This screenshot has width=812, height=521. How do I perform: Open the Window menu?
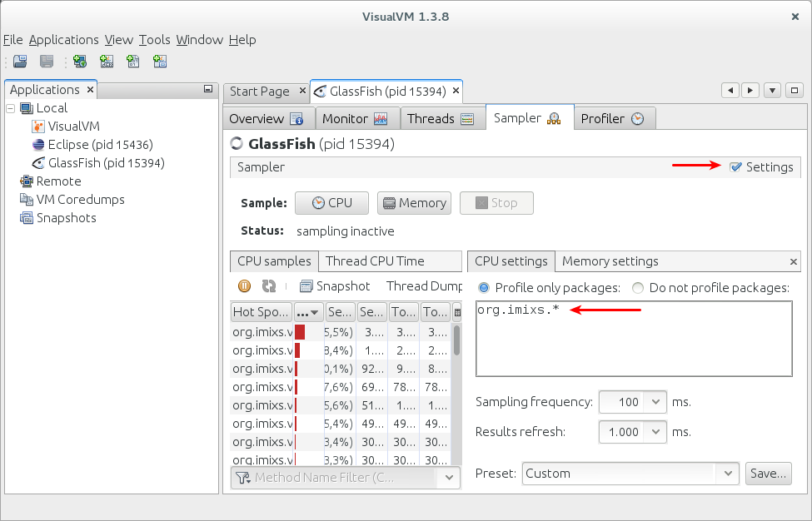click(x=199, y=40)
